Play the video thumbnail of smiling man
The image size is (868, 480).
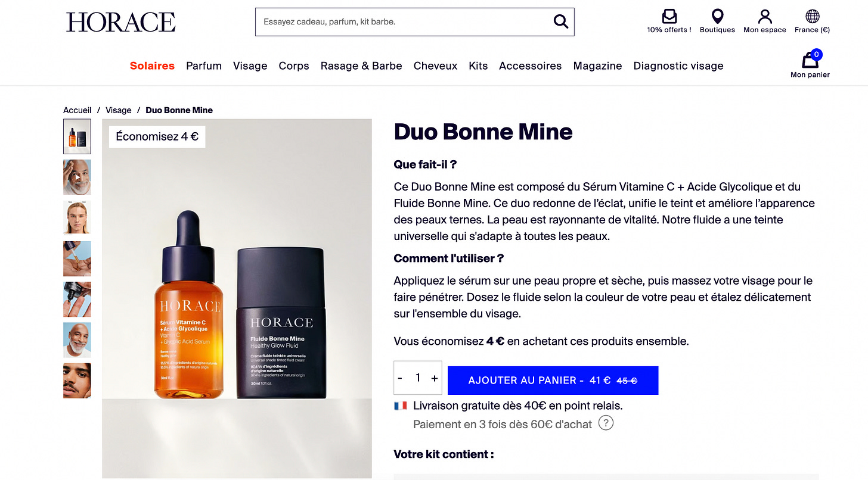point(77,177)
